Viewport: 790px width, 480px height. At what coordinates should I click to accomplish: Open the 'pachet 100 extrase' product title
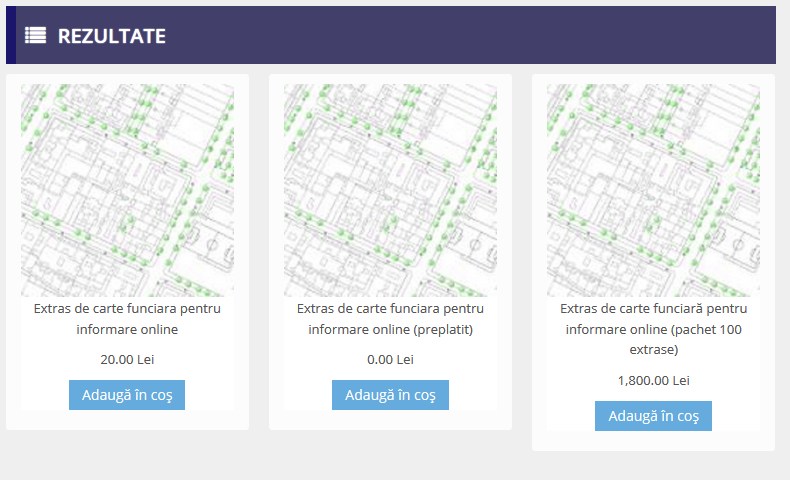pyautogui.click(x=653, y=329)
